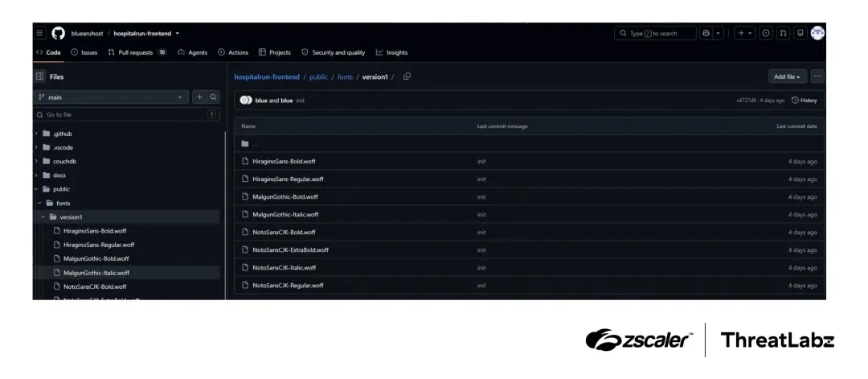
Task: Open hospitalrun-frontend breadcrumb link
Action: tap(267, 76)
